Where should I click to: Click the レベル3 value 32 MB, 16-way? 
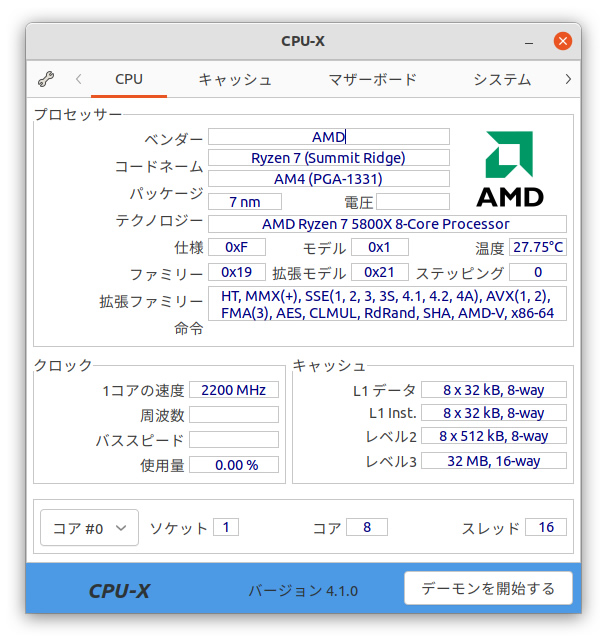(x=494, y=461)
